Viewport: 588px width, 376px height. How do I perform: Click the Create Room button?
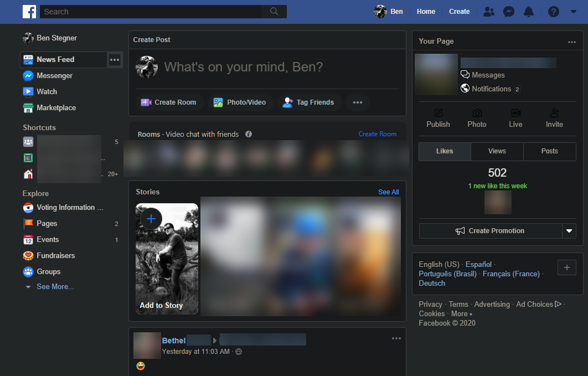[x=169, y=102]
